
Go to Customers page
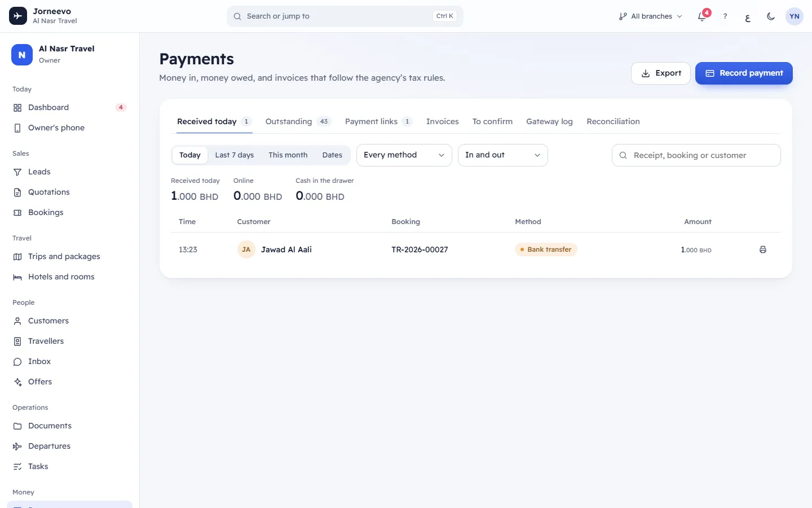pos(69,321)
